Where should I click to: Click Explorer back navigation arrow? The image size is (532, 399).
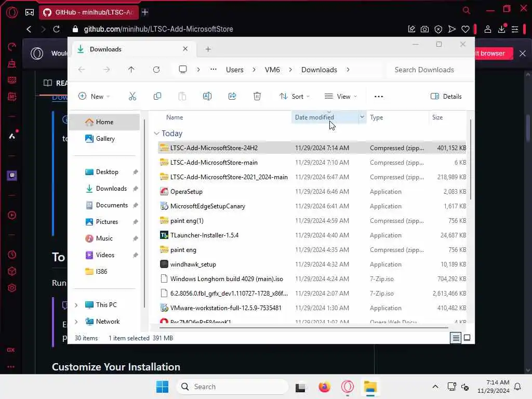(82, 70)
